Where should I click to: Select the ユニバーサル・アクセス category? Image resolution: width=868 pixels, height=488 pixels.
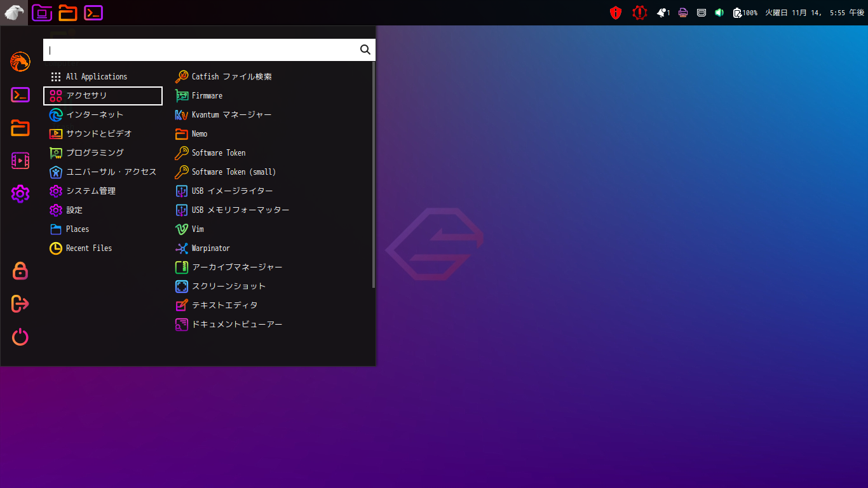(x=103, y=172)
